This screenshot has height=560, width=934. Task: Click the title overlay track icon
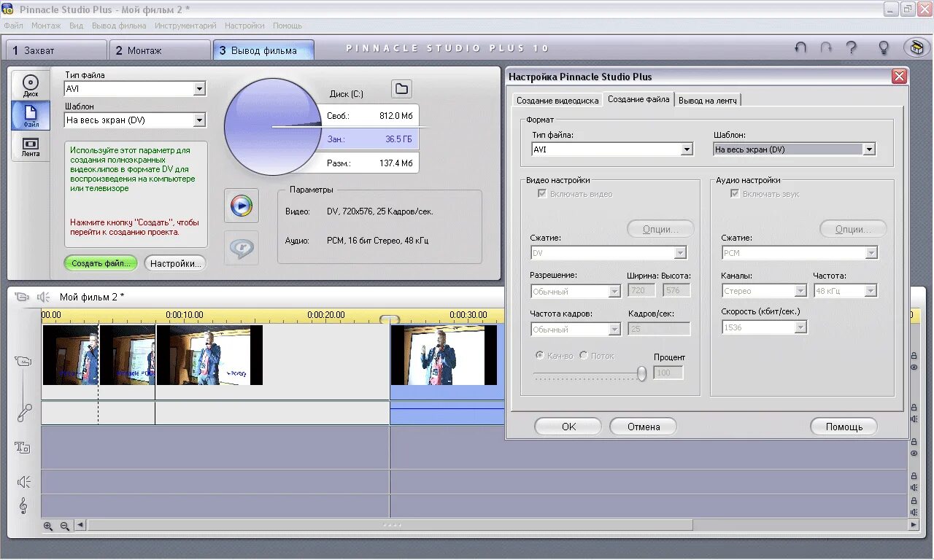click(23, 447)
